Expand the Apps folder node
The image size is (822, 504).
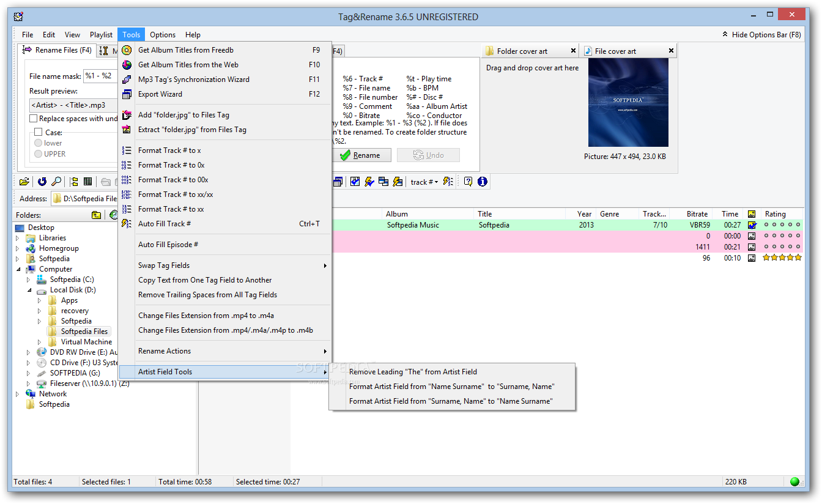pyautogui.click(x=40, y=300)
